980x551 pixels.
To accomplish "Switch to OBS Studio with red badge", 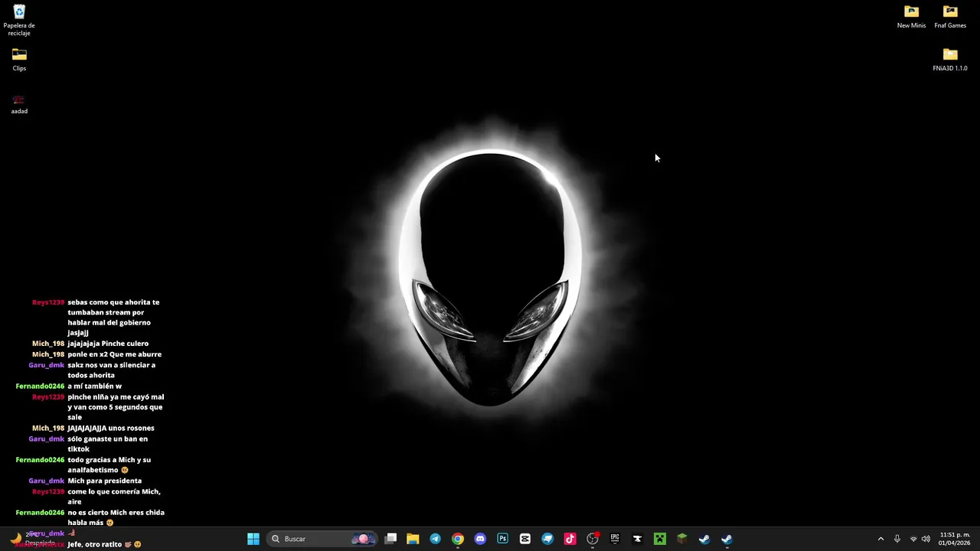I will point(592,539).
